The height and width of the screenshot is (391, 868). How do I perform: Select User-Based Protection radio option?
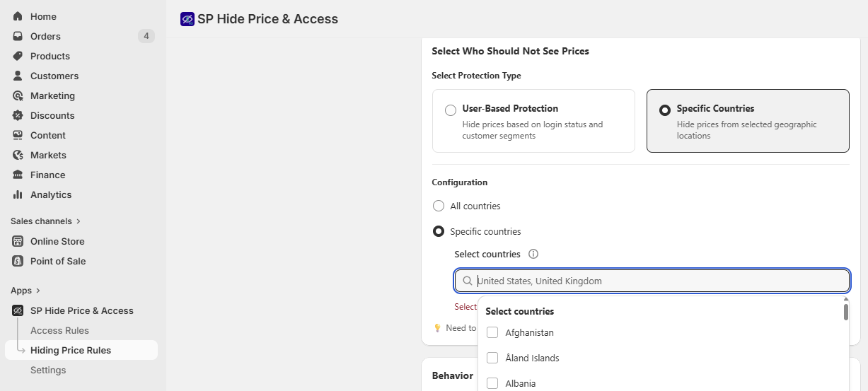450,110
